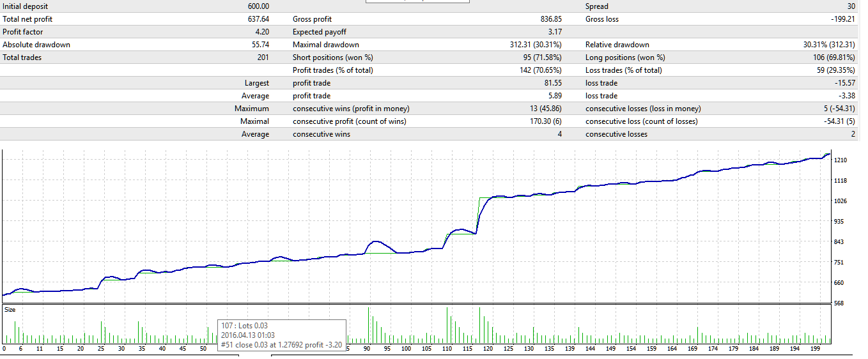
Task: Click the y-axis label 1026
Action: [840, 201]
